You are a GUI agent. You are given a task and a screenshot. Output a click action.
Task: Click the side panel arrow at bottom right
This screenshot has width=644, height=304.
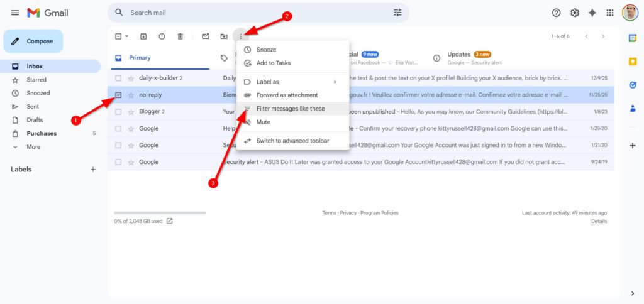[633, 293]
